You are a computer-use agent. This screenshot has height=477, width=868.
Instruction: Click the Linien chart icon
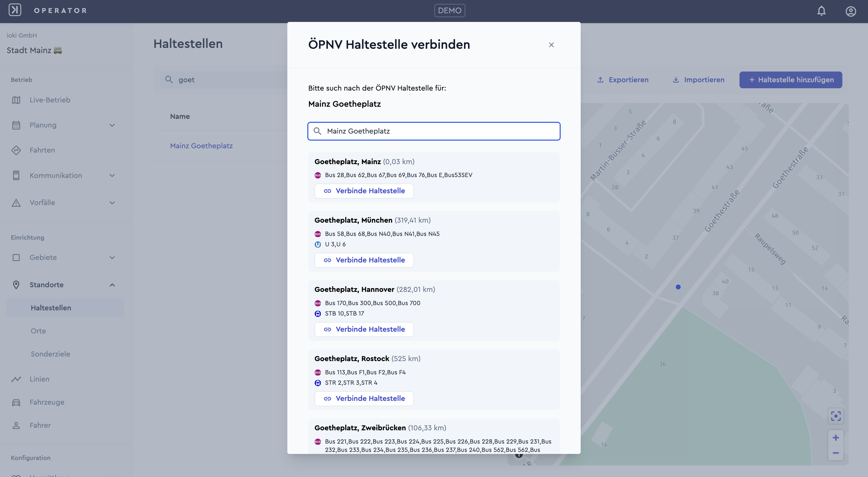point(16,379)
